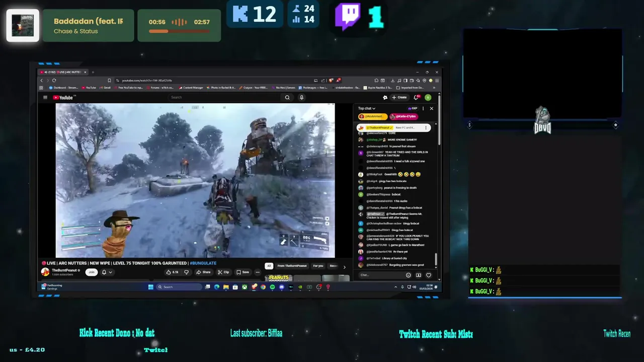This screenshot has width=644, height=362.
Task: Click Katie-d7y8m Super Chat ticker chip
Action: pyautogui.click(x=405, y=116)
